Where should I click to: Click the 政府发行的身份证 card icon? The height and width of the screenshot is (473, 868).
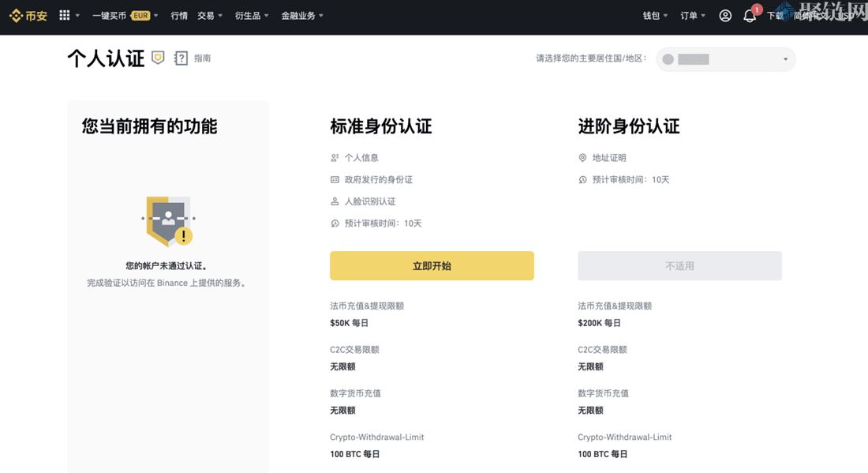pyautogui.click(x=335, y=179)
